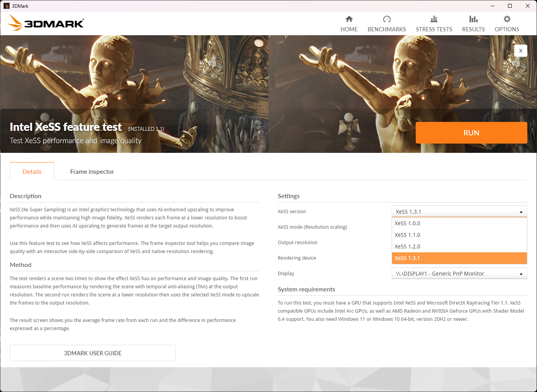Choose XeSS 1.1.0 in the dropdown
Image resolution: width=537 pixels, height=392 pixels.
(407, 235)
